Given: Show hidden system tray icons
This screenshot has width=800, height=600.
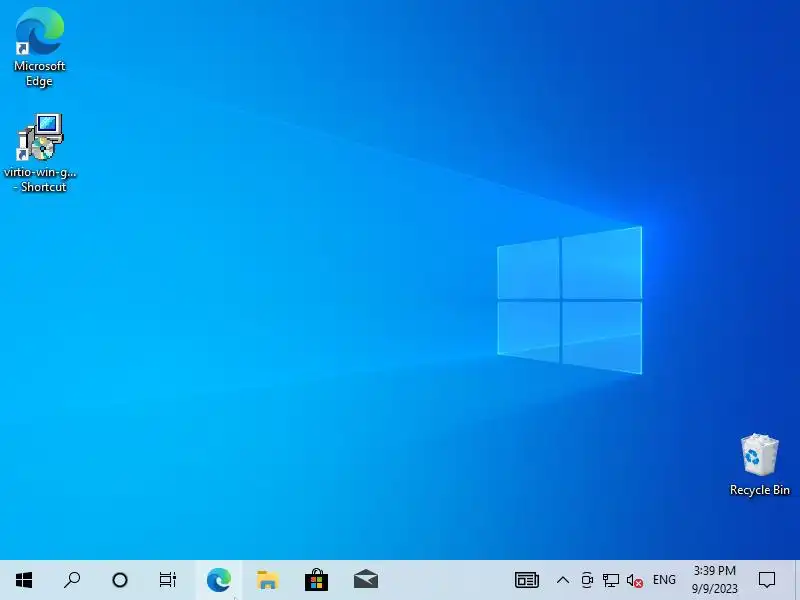Looking at the screenshot, I should click(563, 580).
